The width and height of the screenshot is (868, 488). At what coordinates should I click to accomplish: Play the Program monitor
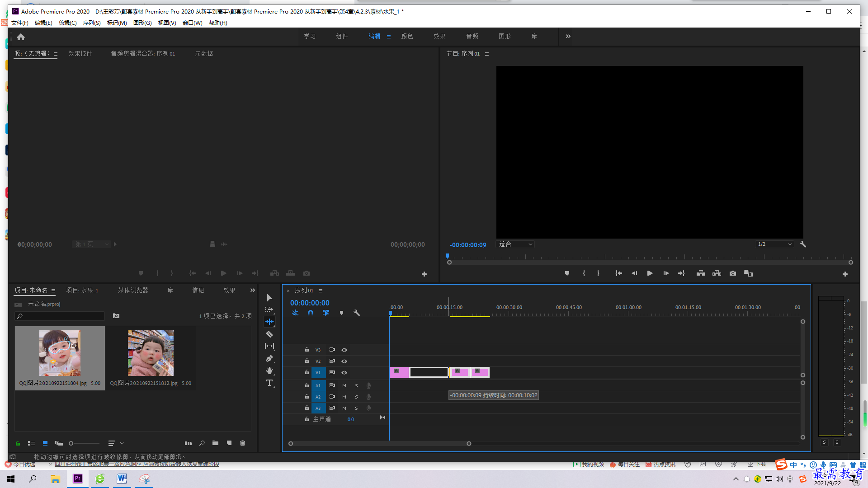(x=650, y=273)
